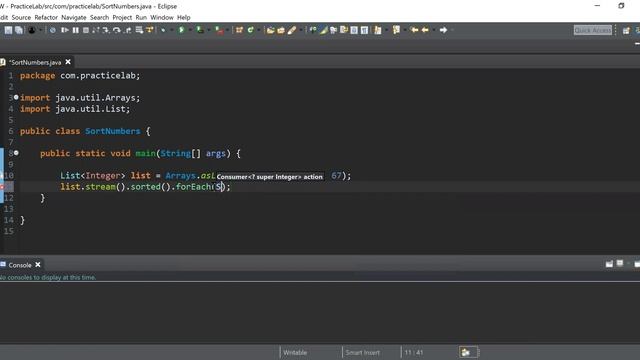This screenshot has width=640, height=360.
Task: Click the 11 : 41 cursor position status
Action: pos(413,352)
